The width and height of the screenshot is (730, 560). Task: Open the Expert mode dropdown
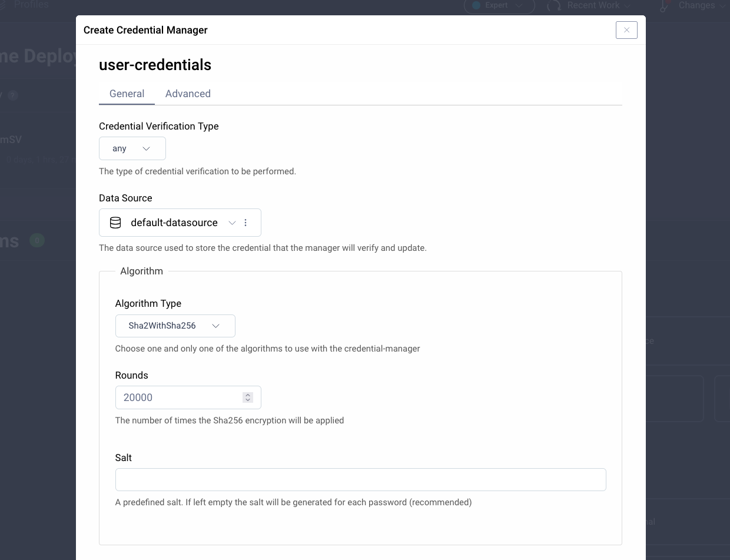[520, 5]
